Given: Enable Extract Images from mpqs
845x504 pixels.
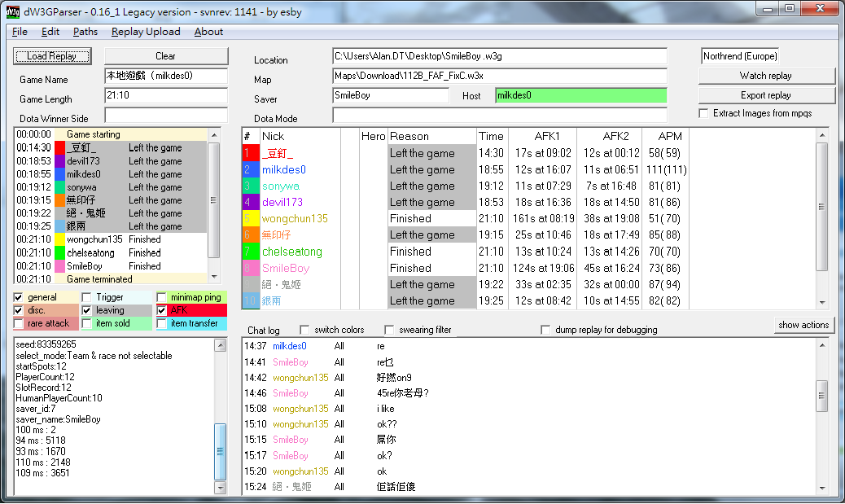Looking at the screenshot, I should pyautogui.click(x=704, y=113).
